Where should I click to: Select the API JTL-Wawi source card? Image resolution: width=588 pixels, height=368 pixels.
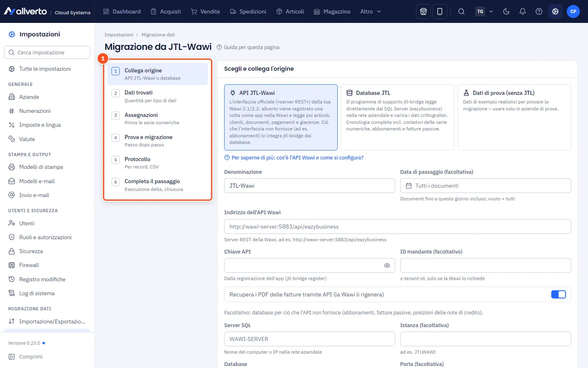(281, 117)
